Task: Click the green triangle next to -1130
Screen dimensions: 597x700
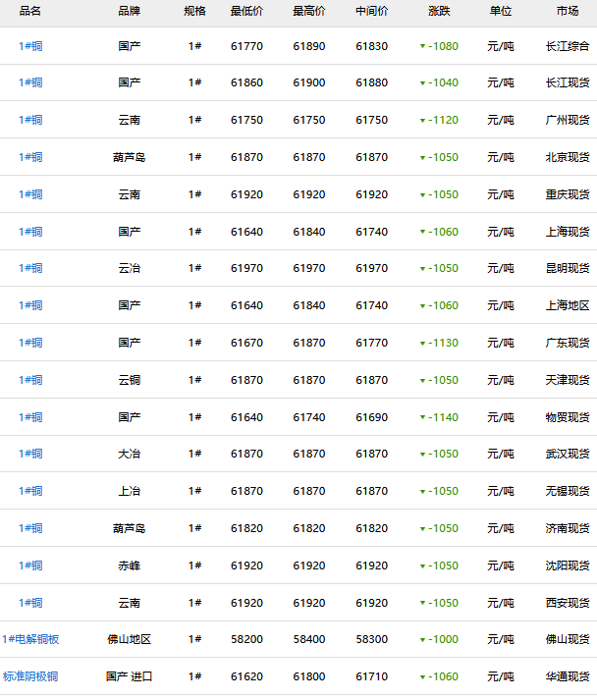Action: (422, 344)
